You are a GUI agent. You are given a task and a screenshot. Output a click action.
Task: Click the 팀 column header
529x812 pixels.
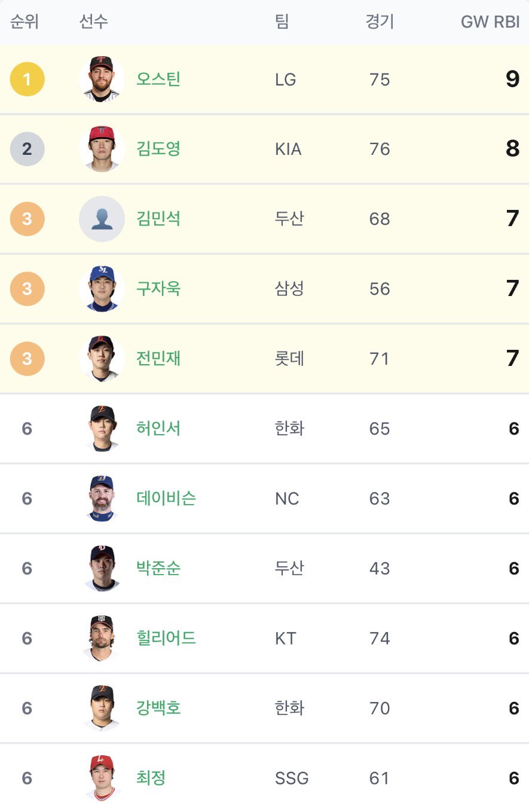coord(282,23)
